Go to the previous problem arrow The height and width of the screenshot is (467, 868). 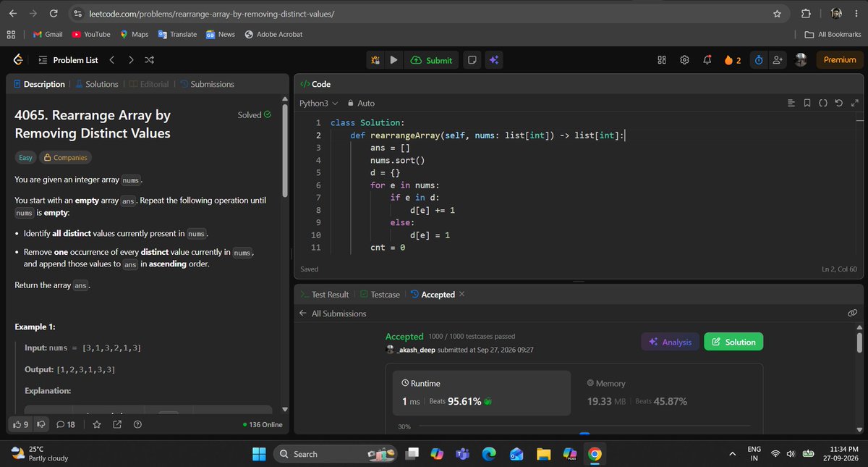click(x=112, y=60)
